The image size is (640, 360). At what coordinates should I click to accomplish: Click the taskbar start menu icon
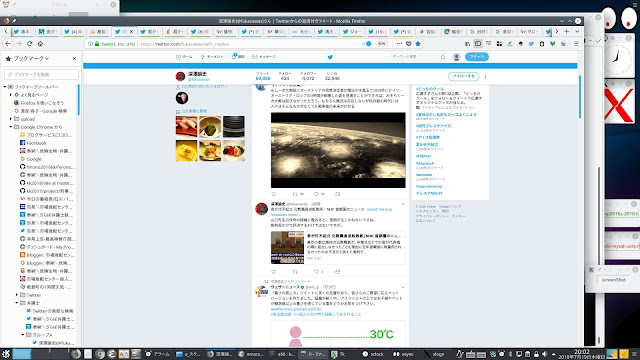5,354
